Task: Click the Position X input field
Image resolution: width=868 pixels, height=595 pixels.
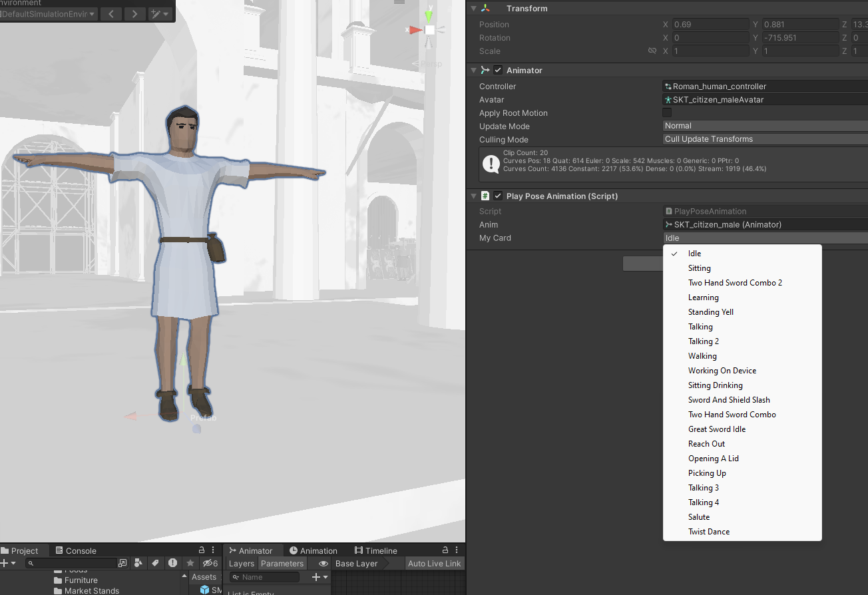Action: (710, 25)
